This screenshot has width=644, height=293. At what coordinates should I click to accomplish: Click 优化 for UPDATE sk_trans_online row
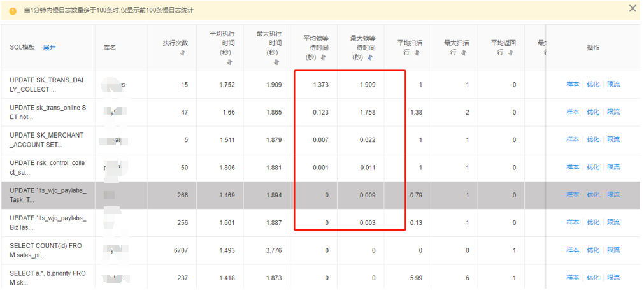pyautogui.click(x=593, y=111)
